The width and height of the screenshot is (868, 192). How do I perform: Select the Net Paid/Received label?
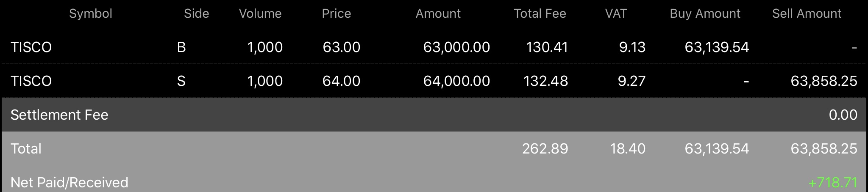[x=69, y=182]
